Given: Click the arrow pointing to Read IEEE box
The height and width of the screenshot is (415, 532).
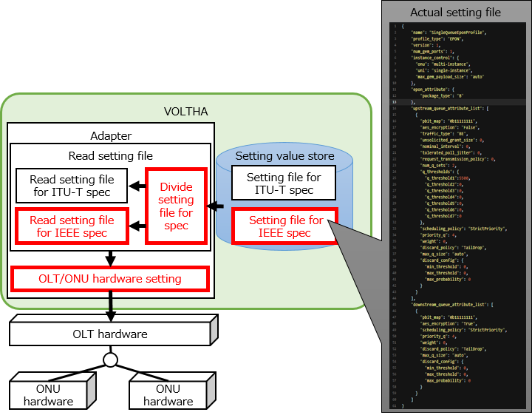Looking at the screenshot, I should pyautogui.click(x=137, y=226).
